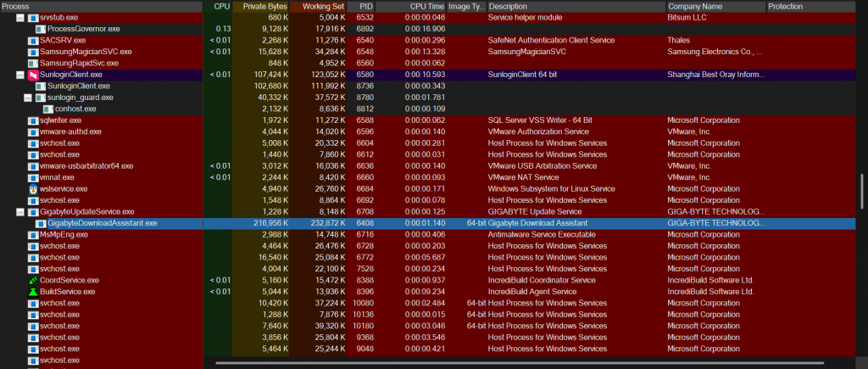Click the 'Antimalware Service Executable' description

coord(542,235)
